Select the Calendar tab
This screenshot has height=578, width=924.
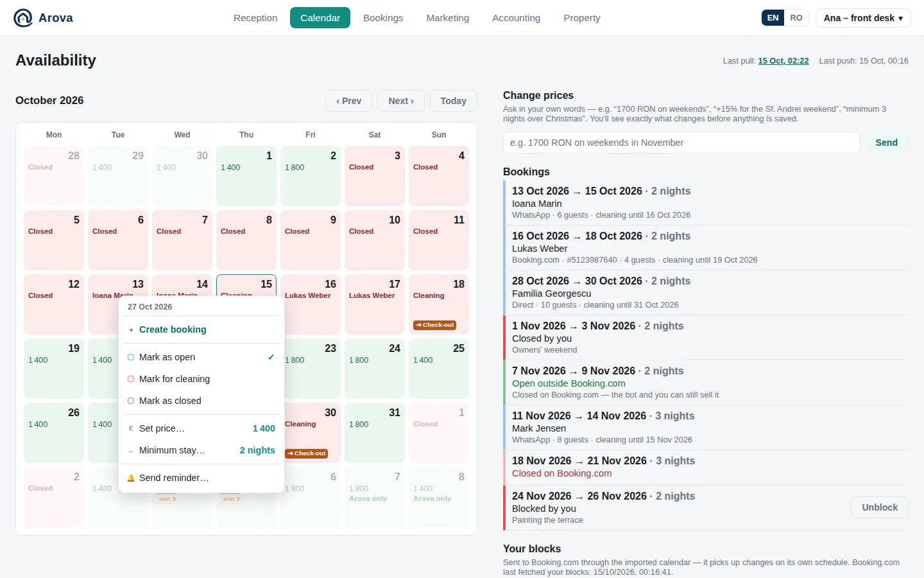320,18
